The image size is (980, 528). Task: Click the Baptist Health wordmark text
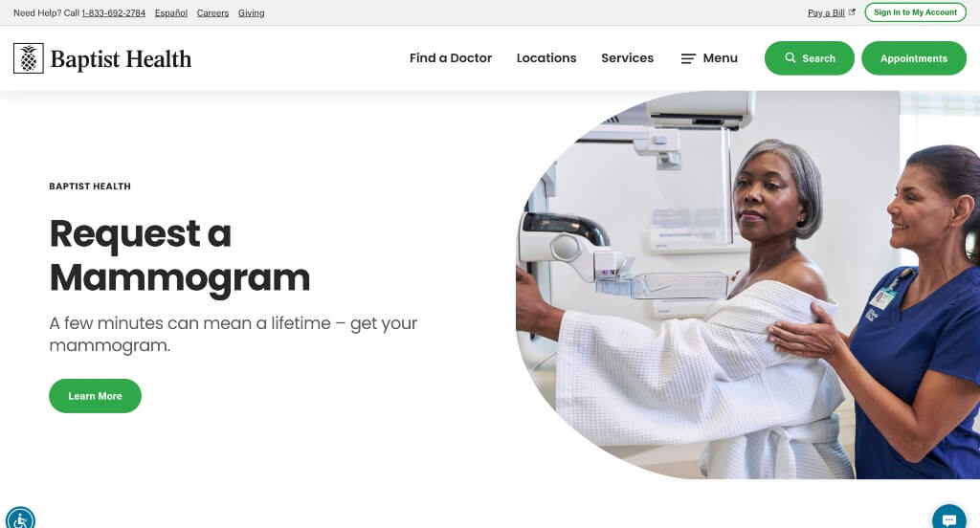click(121, 58)
